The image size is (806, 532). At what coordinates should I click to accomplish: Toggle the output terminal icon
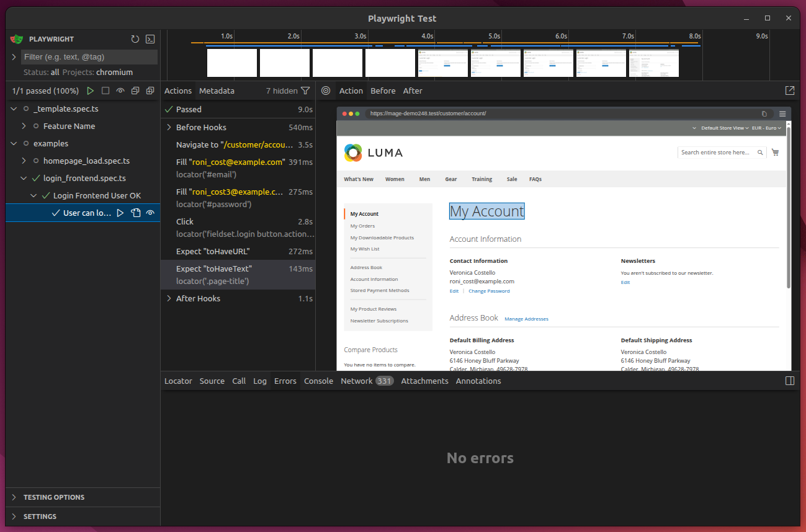150,39
